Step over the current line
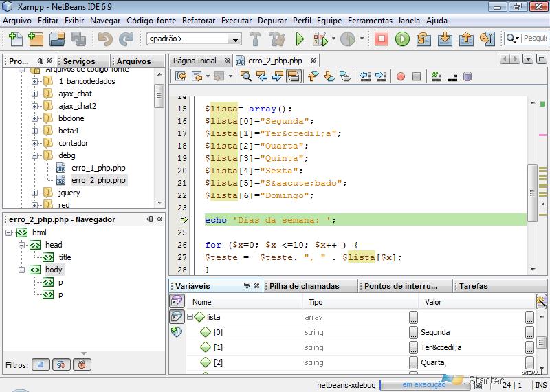The image size is (550, 392). coord(423,39)
